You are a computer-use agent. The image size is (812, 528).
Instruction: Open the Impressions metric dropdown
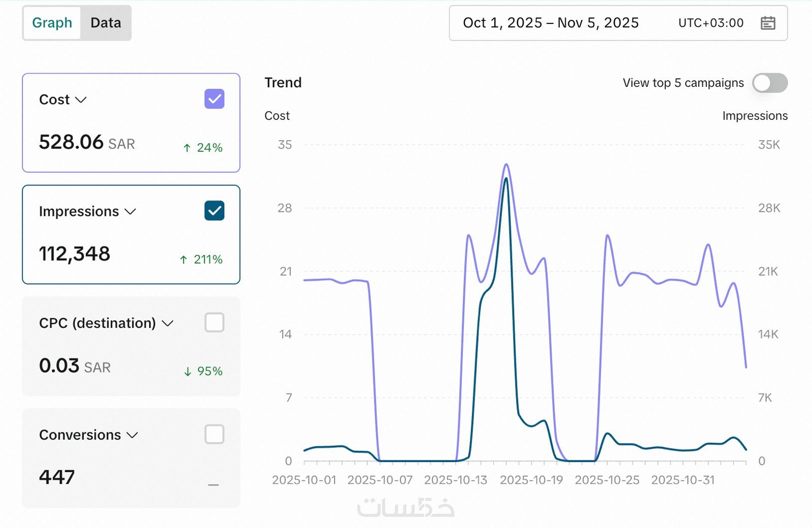(130, 211)
